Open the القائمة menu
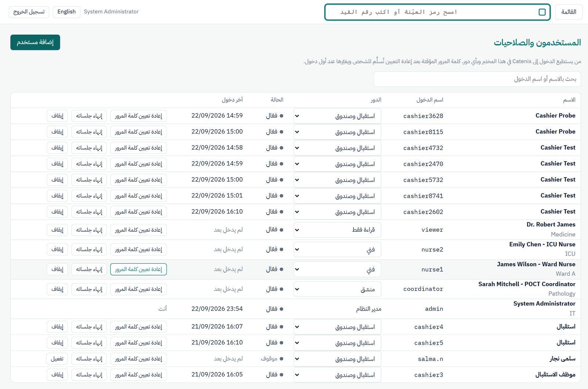Image resolution: width=588 pixels, height=389 pixels. point(569,12)
